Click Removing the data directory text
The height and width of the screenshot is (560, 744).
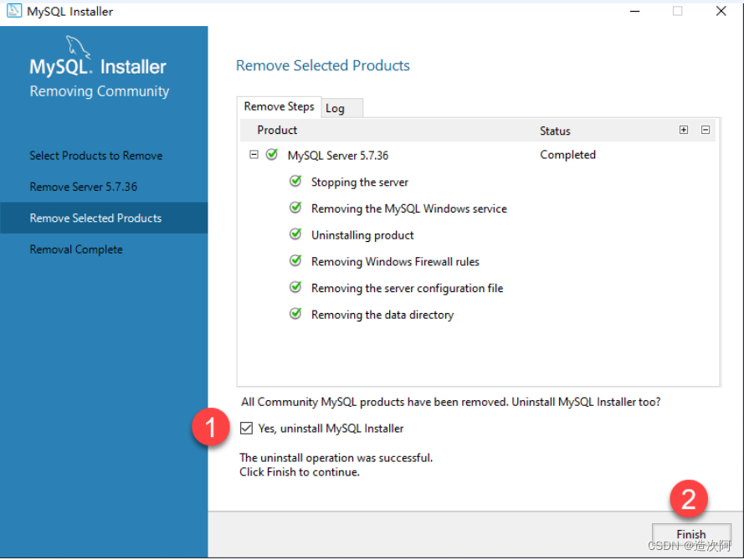point(382,315)
